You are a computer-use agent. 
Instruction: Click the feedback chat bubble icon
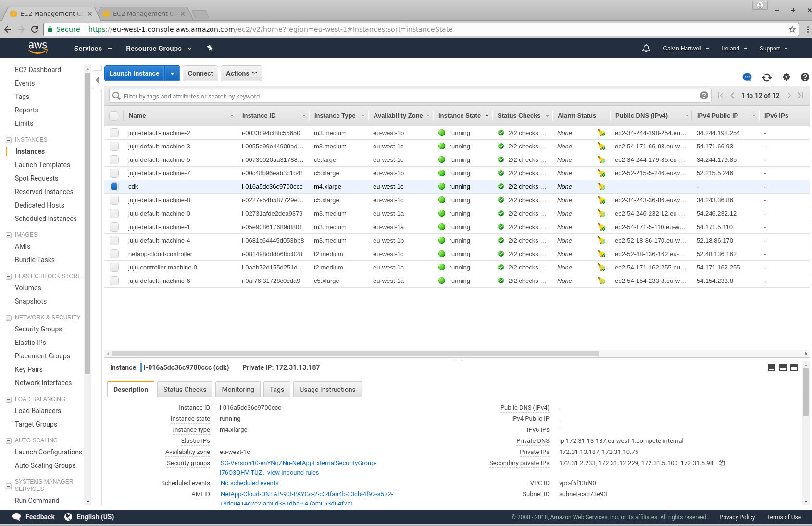[747, 77]
